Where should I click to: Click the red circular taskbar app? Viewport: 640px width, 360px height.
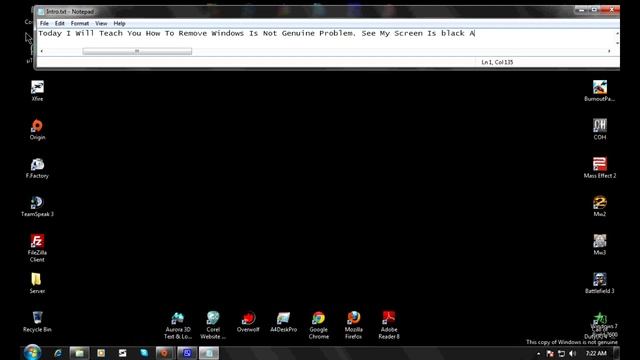(x=164, y=353)
